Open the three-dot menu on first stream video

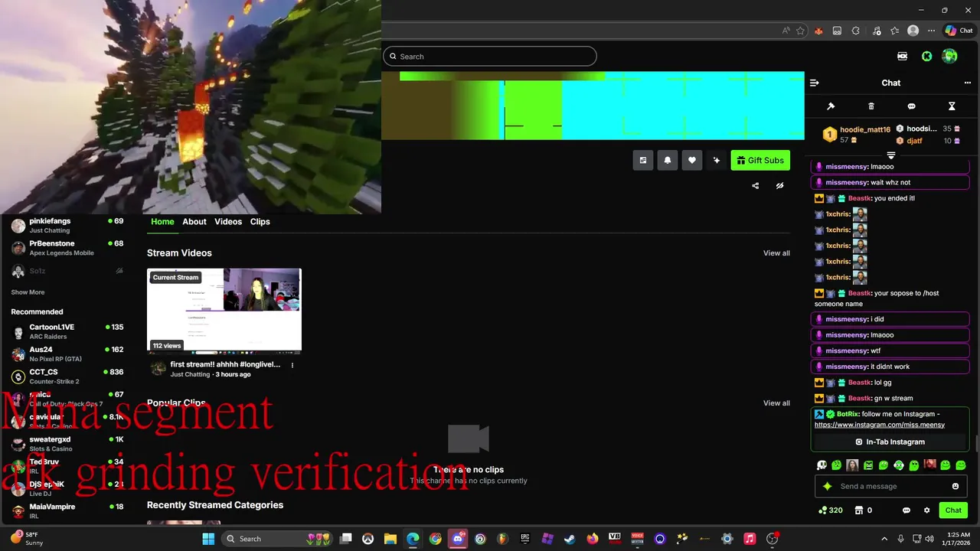pyautogui.click(x=292, y=365)
